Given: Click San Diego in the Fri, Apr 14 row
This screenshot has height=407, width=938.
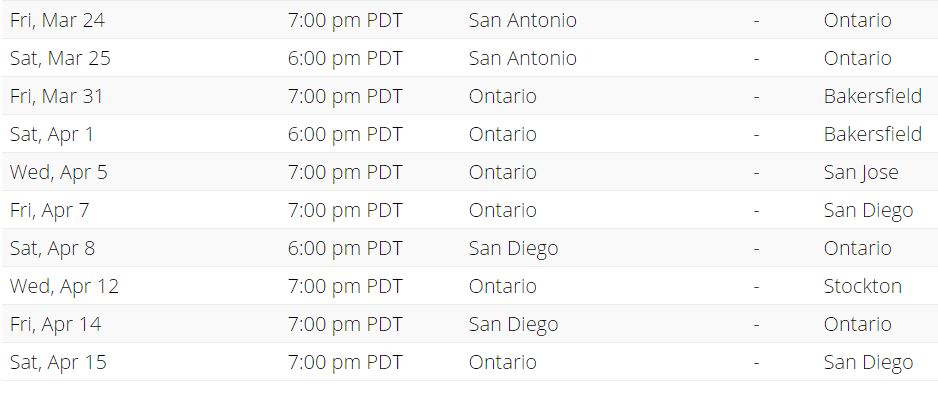Looking at the screenshot, I should pos(513,324).
